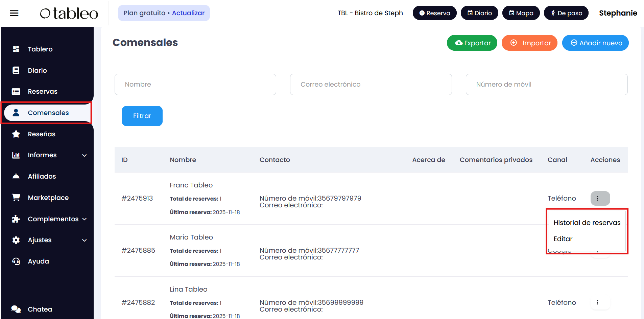Image resolution: width=644 pixels, height=319 pixels.
Task: Click the Reservas list icon
Action: [x=16, y=92]
